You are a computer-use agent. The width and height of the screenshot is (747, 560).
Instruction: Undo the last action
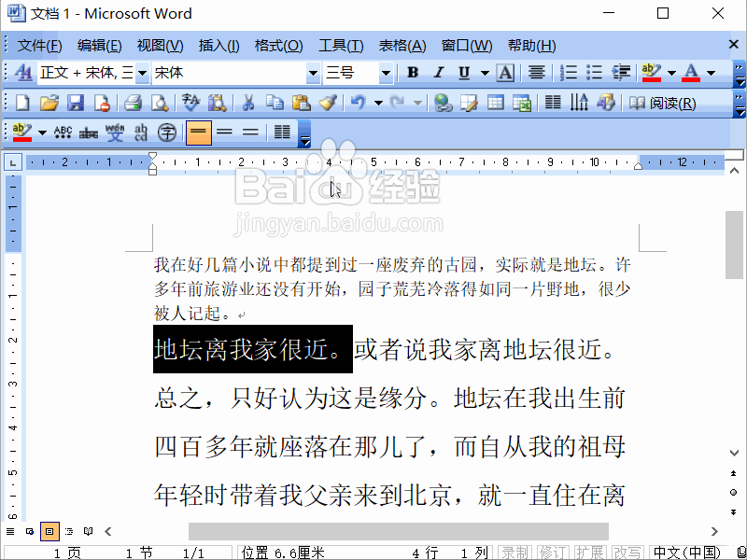pos(359,103)
